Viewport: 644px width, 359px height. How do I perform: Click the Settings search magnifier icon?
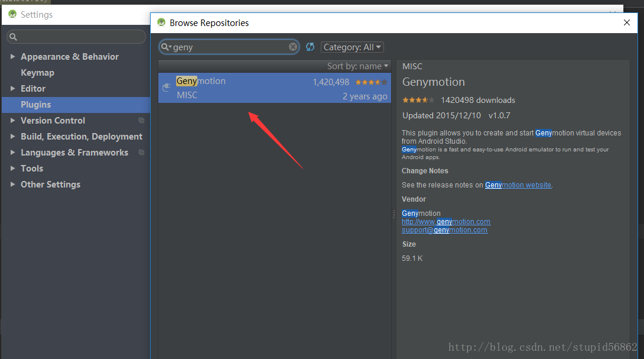coord(13,37)
